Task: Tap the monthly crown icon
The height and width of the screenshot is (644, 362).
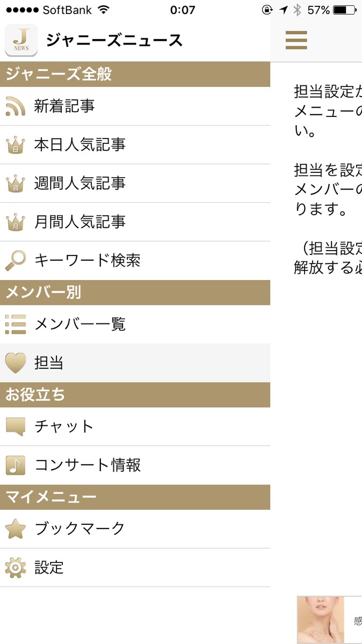Action: tap(16, 222)
